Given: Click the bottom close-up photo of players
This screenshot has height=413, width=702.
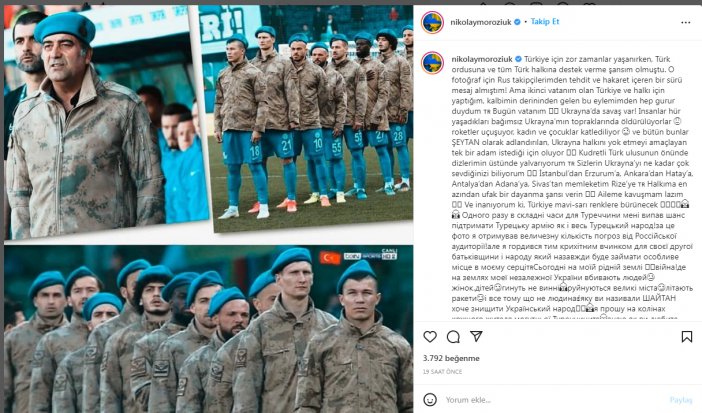Looking at the screenshot, I should point(208,329).
